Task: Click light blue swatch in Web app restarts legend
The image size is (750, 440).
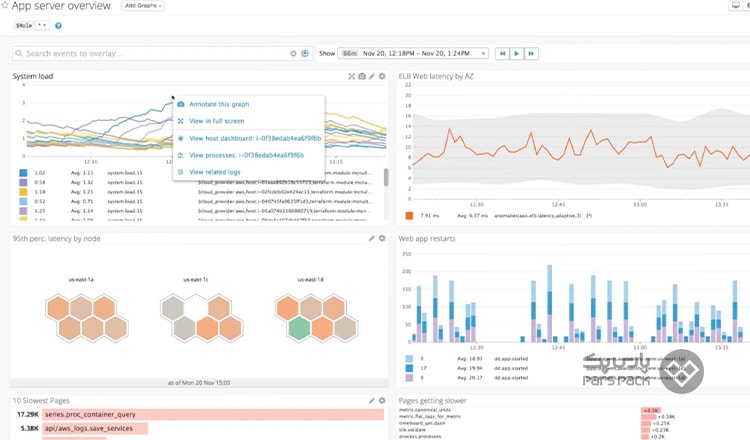Action: click(x=409, y=359)
